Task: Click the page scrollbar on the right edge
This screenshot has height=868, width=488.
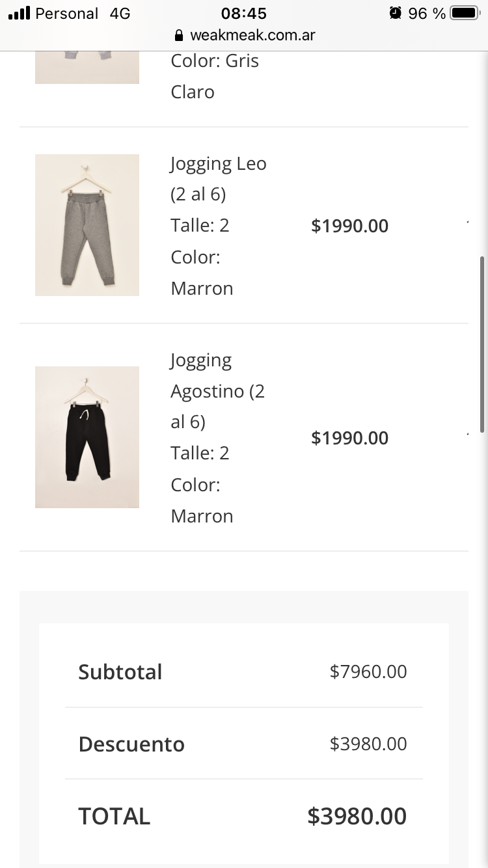Action: tap(482, 344)
